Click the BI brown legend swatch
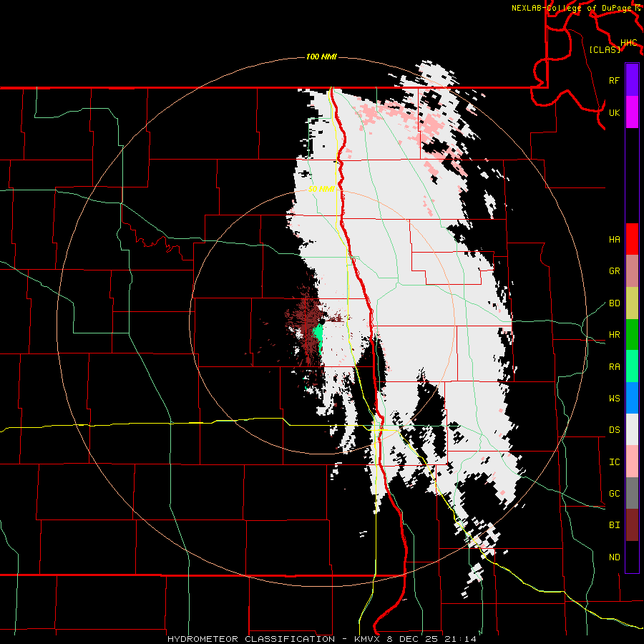Screen dimensions: 644x644 (x=632, y=525)
